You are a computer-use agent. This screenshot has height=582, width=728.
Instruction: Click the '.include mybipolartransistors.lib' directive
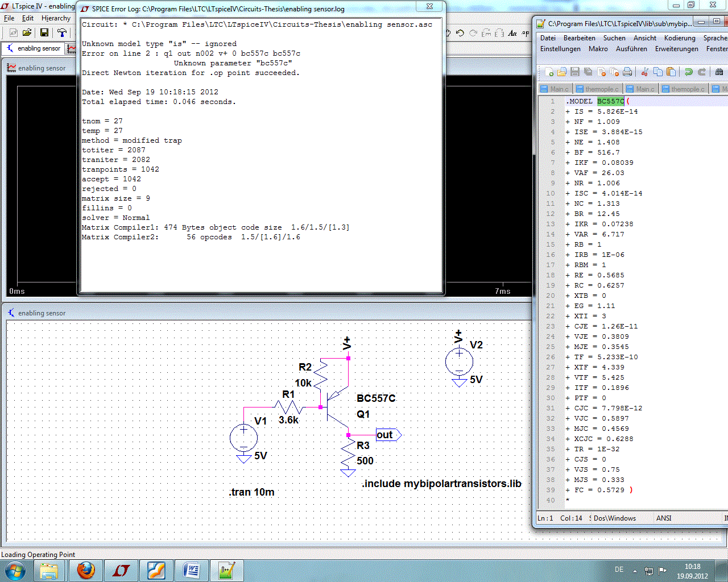[x=441, y=484]
